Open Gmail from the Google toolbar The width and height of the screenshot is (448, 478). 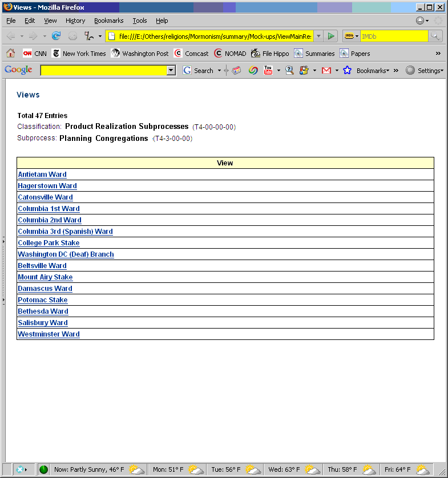pyautogui.click(x=326, y=70)
